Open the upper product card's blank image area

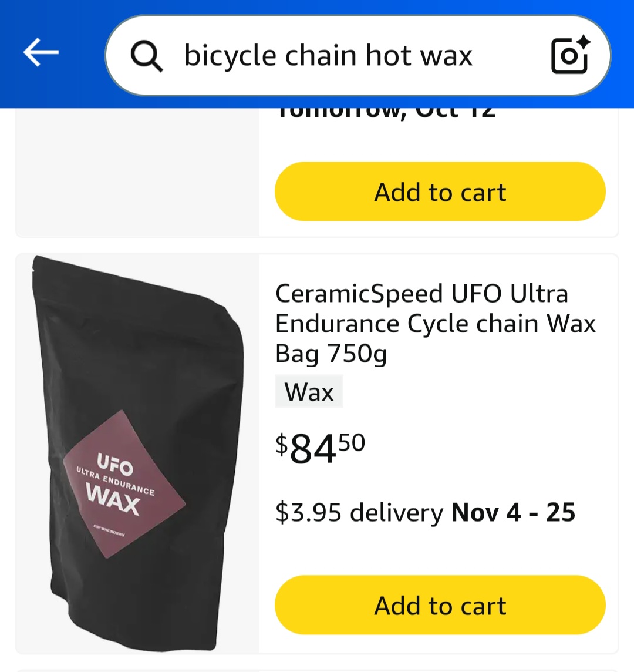(137, 172)
